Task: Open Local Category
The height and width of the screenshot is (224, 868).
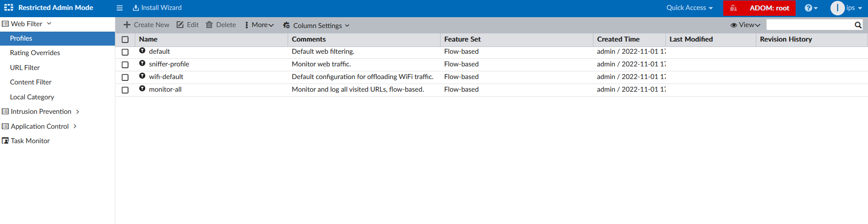Action: tap(32, 97)
